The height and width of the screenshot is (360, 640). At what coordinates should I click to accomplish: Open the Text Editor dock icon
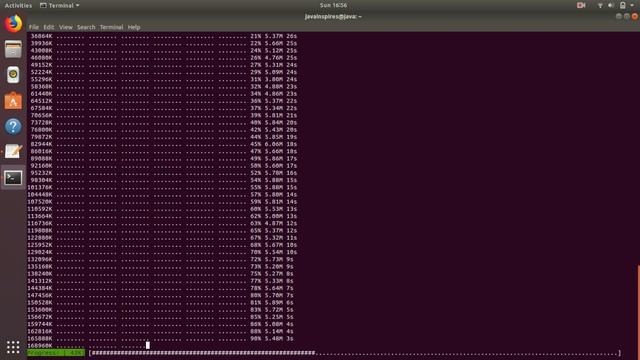pyautogui.click(x=13, y=152)
